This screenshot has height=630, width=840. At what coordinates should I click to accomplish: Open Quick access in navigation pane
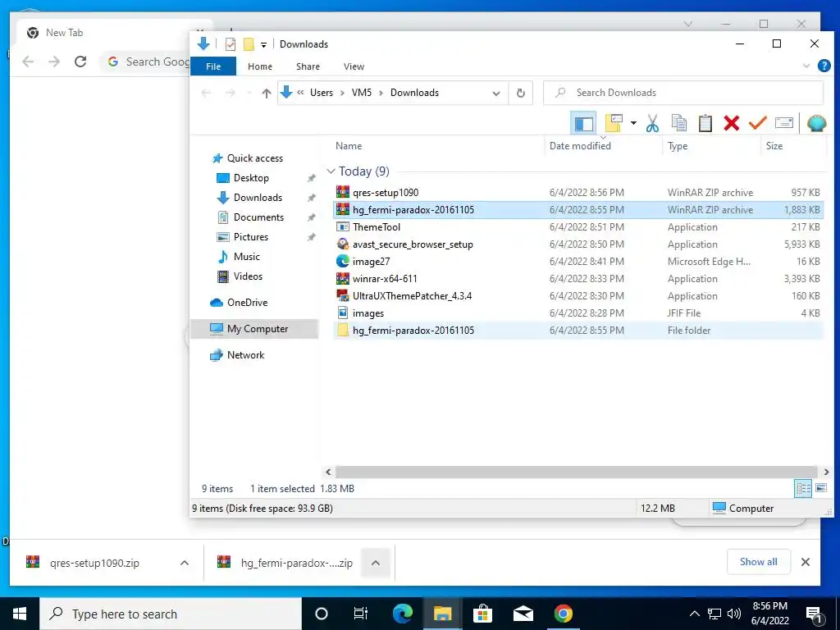[254, 158]
